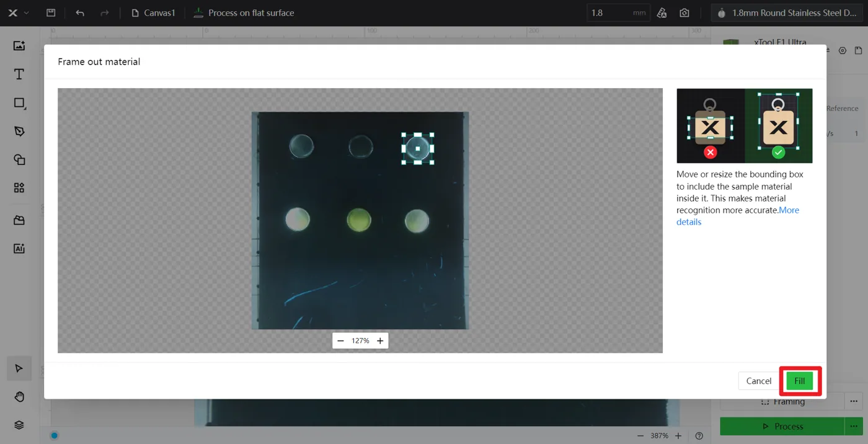Image resolution: width=868 pixels, height=444 pixels.
Task: Open the apps grid panel
Action: click(19, 188)
